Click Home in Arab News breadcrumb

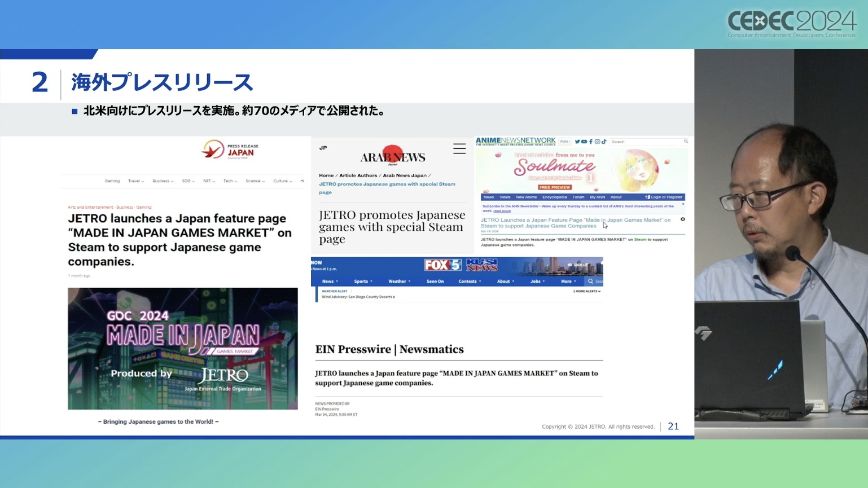326,175
